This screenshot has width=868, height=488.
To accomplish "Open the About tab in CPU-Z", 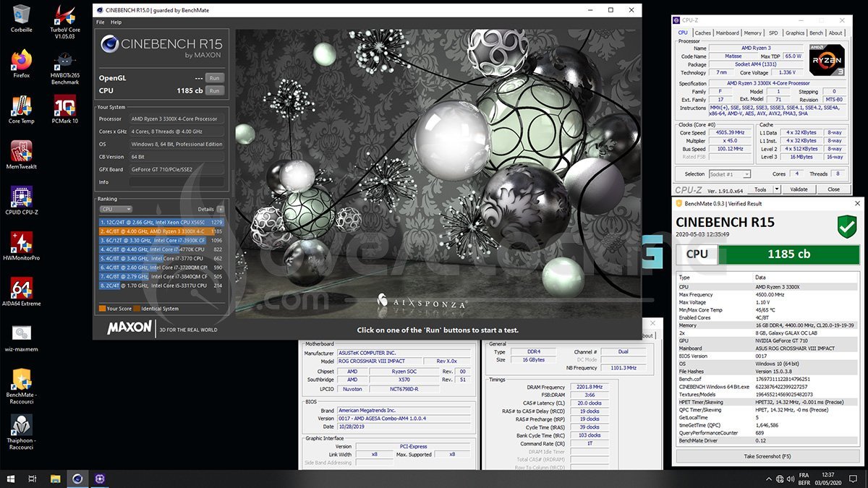I will (x=835, y=33).
